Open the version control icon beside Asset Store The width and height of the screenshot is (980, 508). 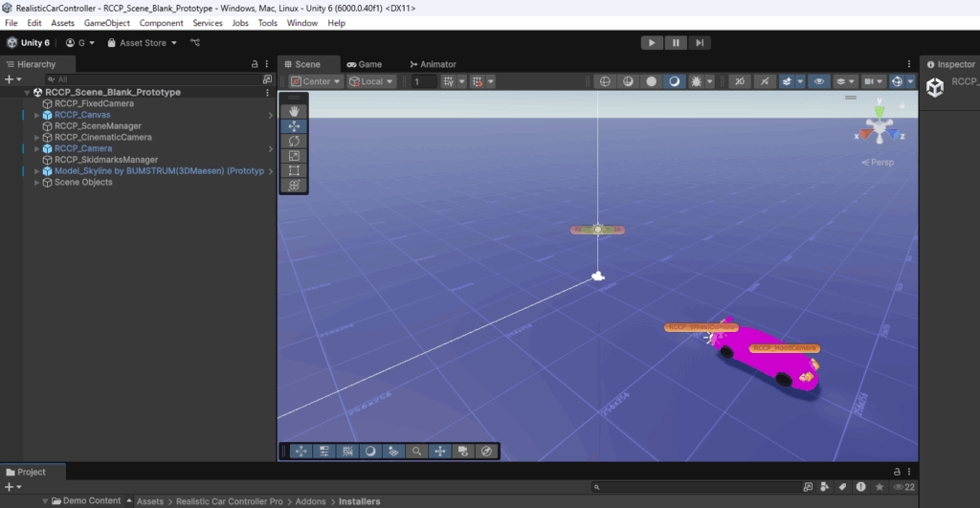tap(195, 43)
